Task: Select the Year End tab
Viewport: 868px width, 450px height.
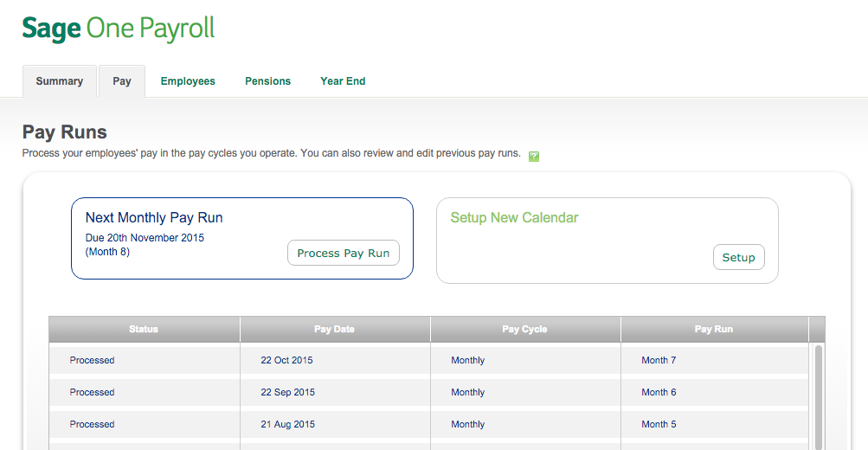Action: [343, 81]
